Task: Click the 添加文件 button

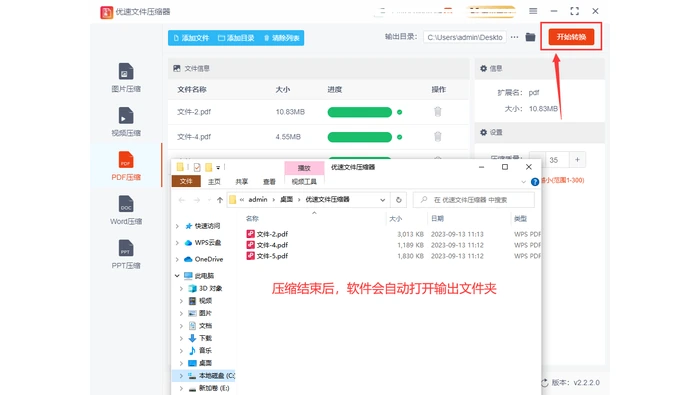Action: (x=191, y=38)
